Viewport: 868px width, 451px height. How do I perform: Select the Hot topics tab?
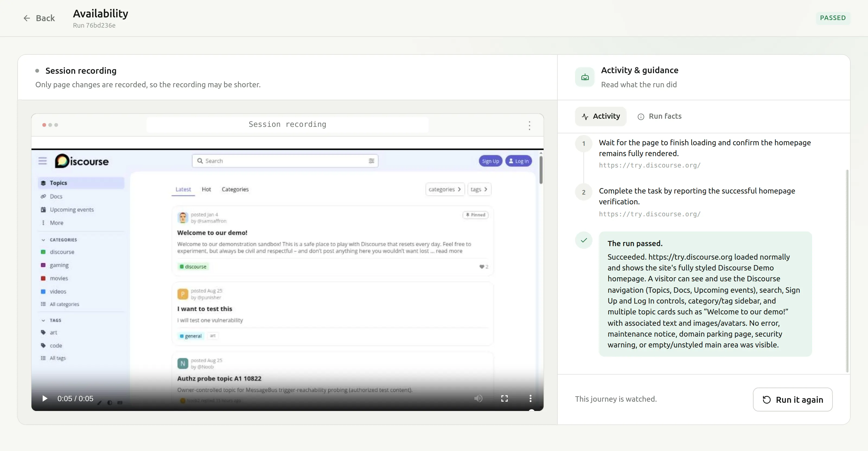[x=206, y=189]
